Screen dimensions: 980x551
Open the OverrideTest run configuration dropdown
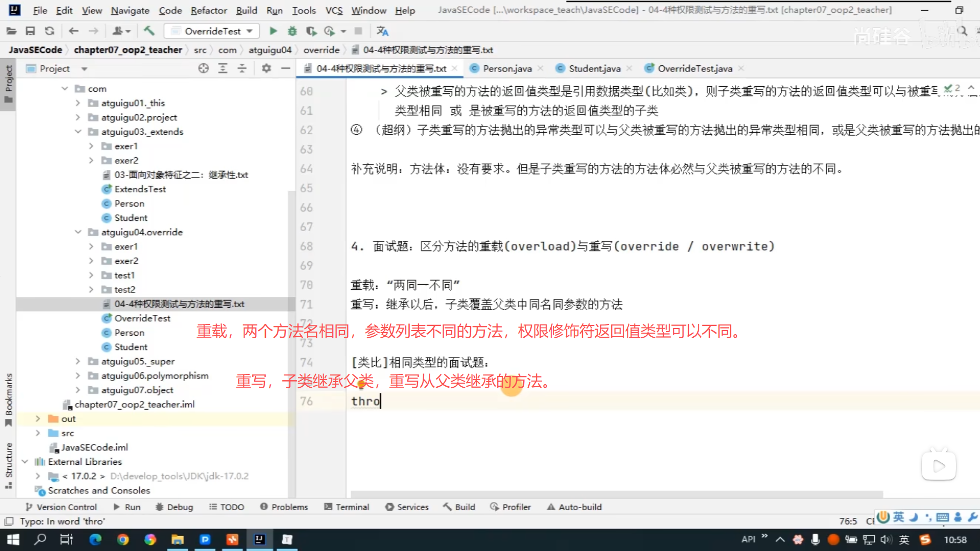[x=212, y=31]
